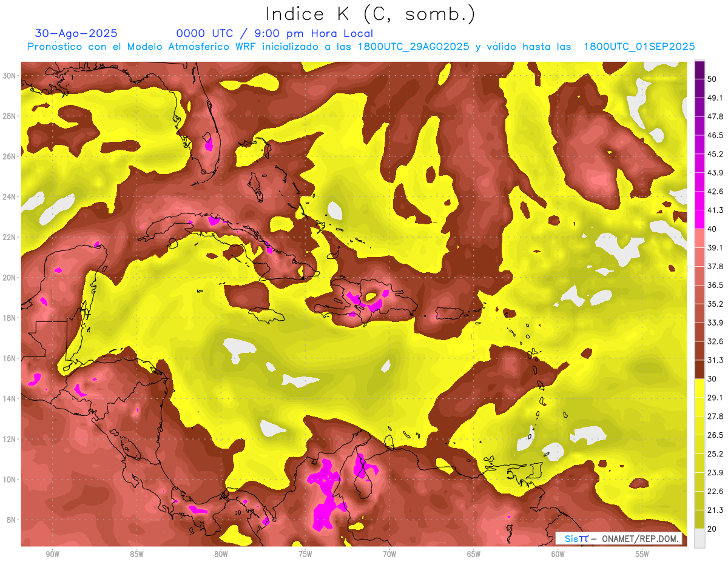Click the "28N" latitude label

click(9, 116)
